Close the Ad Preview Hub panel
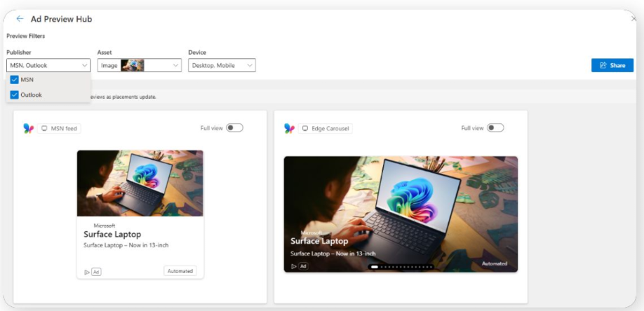This screenshot has height=311, width=644. (634, 19)
